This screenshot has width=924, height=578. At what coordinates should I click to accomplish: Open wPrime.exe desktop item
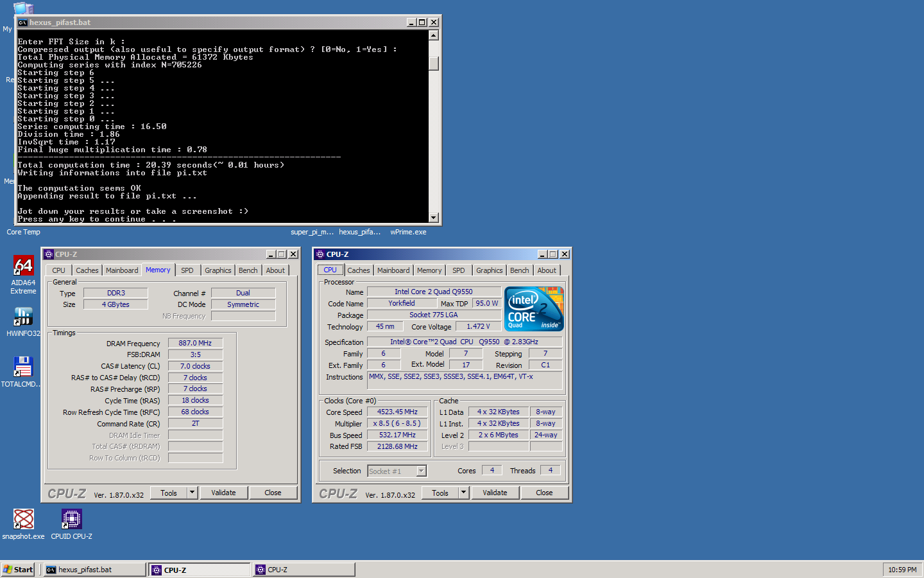click(x=408, y=232)
